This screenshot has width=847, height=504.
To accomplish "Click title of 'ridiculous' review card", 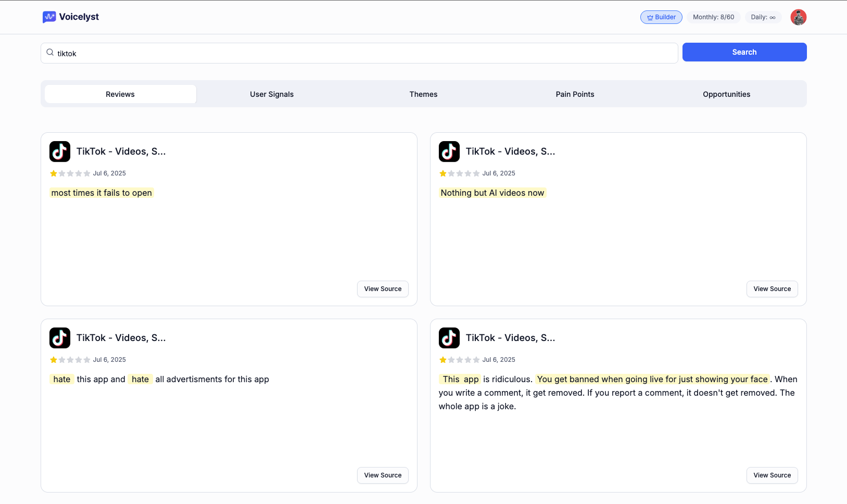I will (x=511, y=338).
